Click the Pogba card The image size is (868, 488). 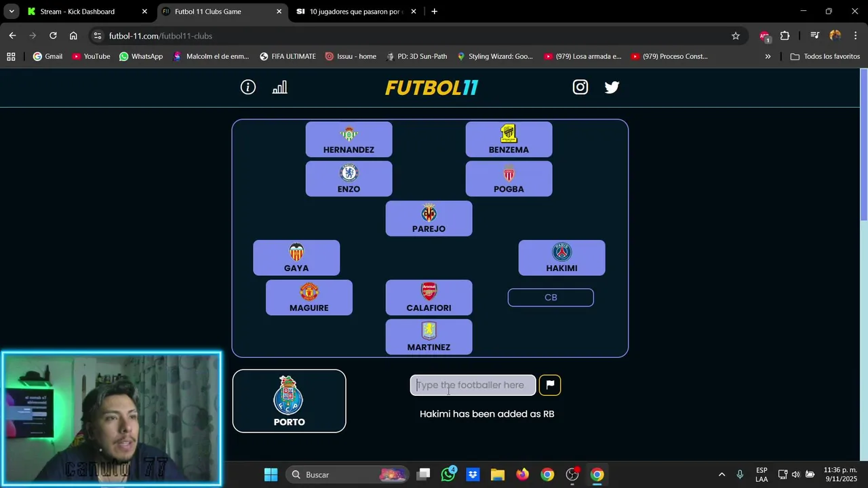pyautogui.click(x=509, y=179)
